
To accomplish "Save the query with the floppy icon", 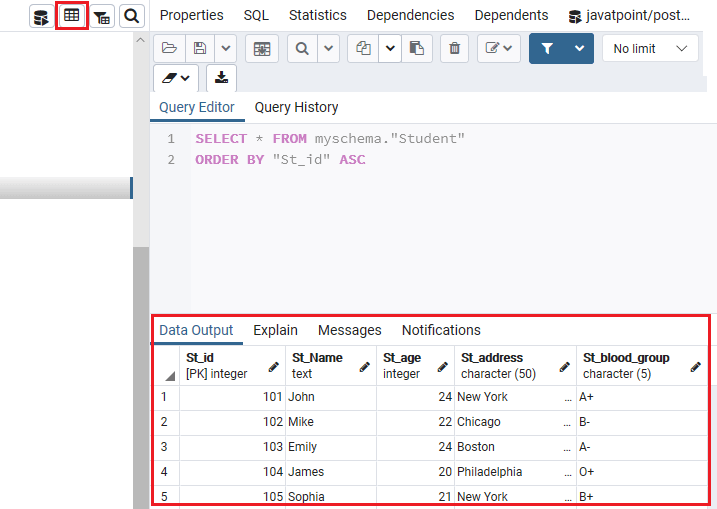I will pyautogui.click(x=200, y=48).
